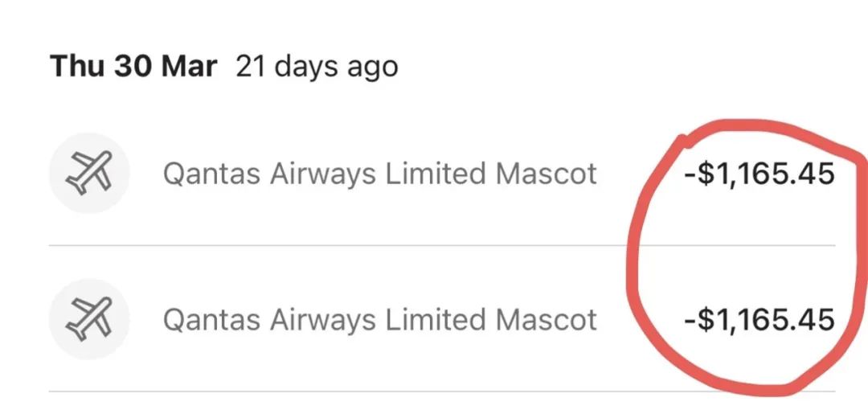Viewport: 868px width, 414px height.
Task: Click the top transaction's airplane icon
Action: (88, 174)
